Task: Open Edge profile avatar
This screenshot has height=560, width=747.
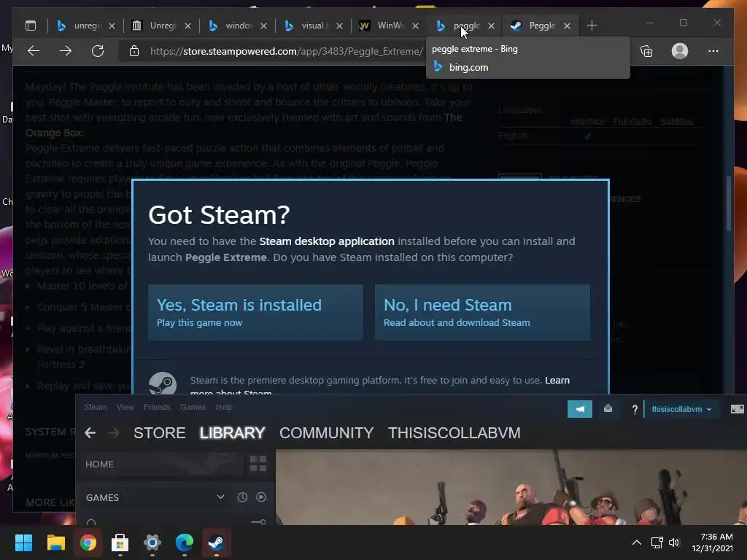Action: point(680,51)
